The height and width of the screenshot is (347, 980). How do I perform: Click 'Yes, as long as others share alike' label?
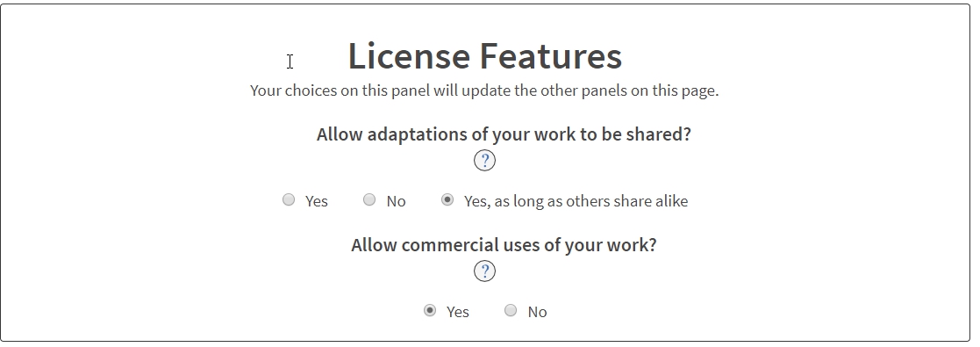[x=576, y=202]
